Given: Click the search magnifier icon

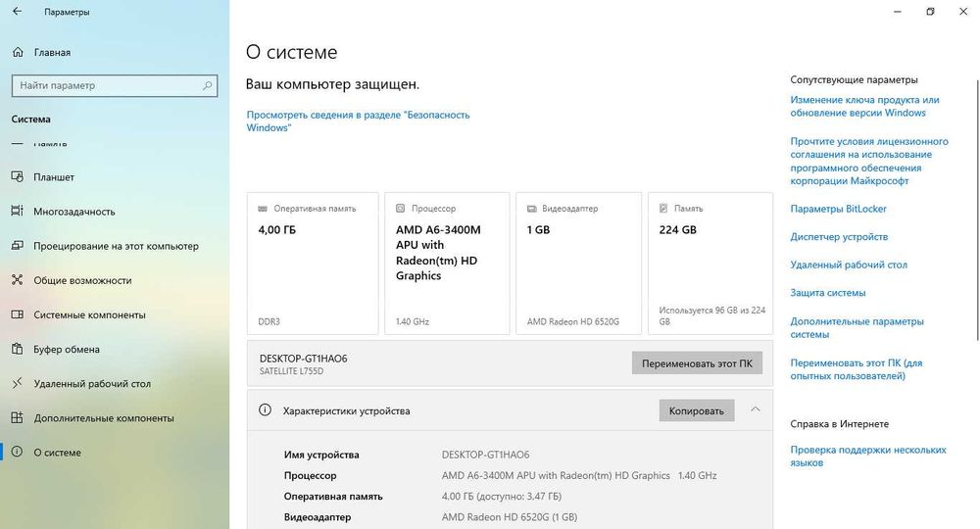Looking at the screenshot, I should click(x=208, y=85).
